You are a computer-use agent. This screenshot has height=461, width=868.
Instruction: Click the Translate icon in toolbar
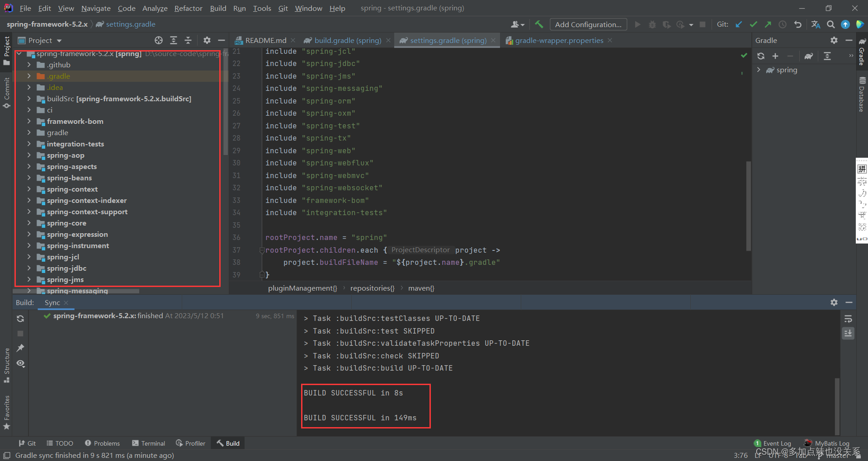click(816, 24)
